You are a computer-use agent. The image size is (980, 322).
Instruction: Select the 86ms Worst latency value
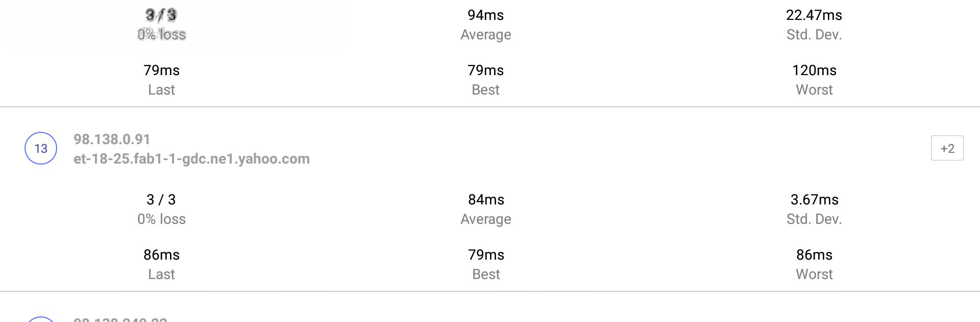[814, 255]
